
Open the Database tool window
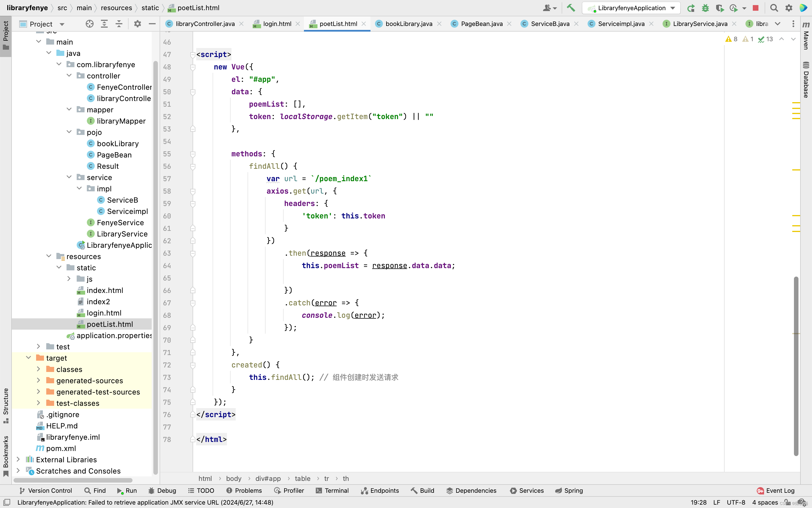pyautogui.click(x=806, y=80)
